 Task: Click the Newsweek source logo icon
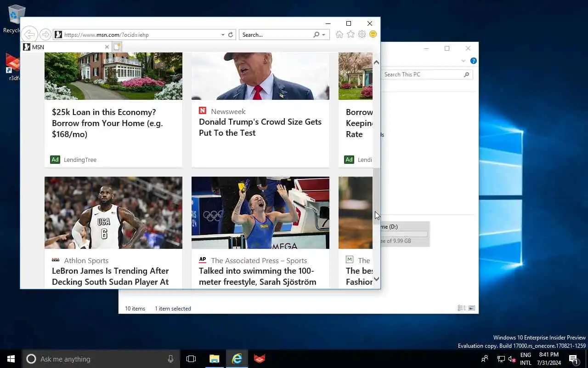click(x=203, y=111)
